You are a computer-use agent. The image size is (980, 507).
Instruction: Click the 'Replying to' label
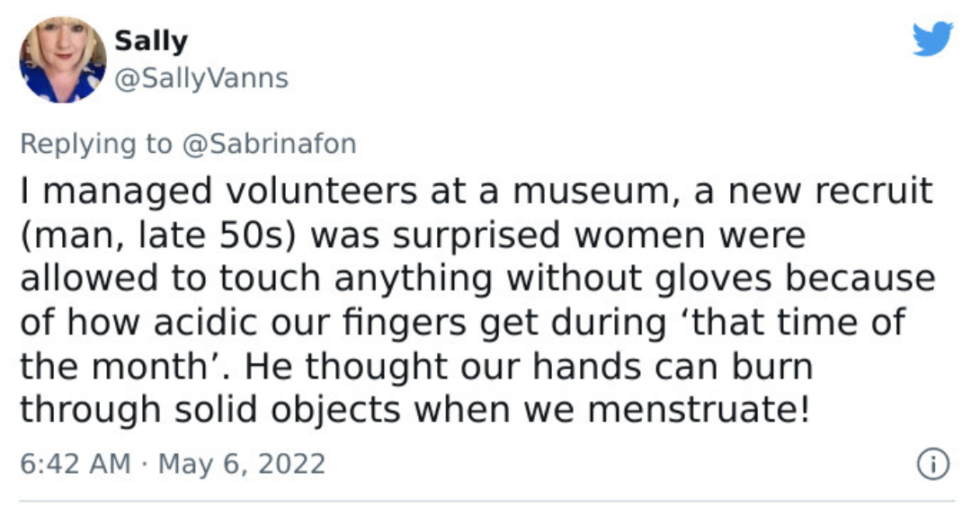95,145
